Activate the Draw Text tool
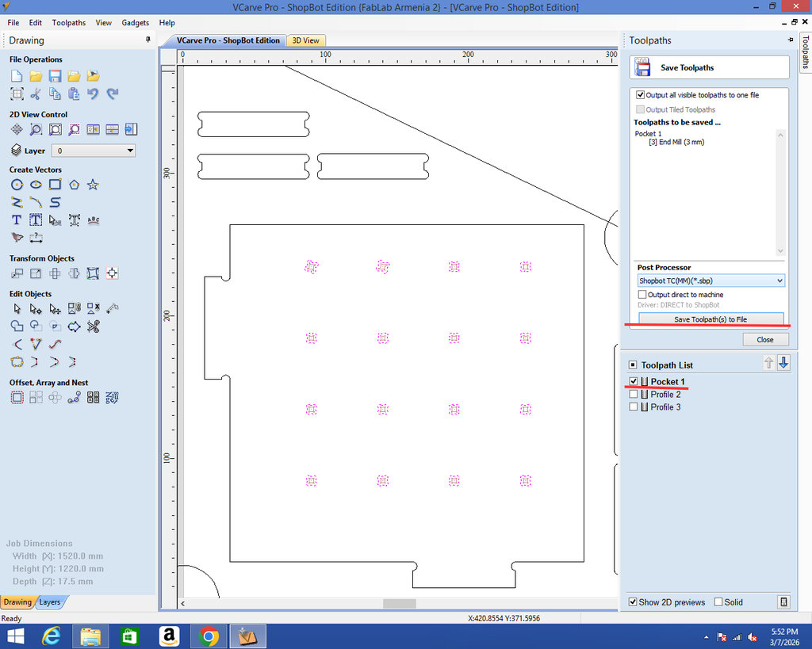 tap(17, 220)
